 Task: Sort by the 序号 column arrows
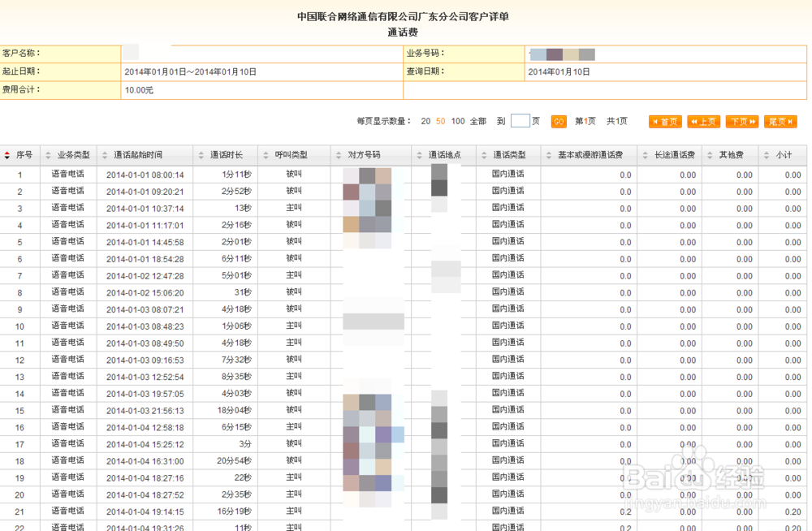(x=6, y=155)
